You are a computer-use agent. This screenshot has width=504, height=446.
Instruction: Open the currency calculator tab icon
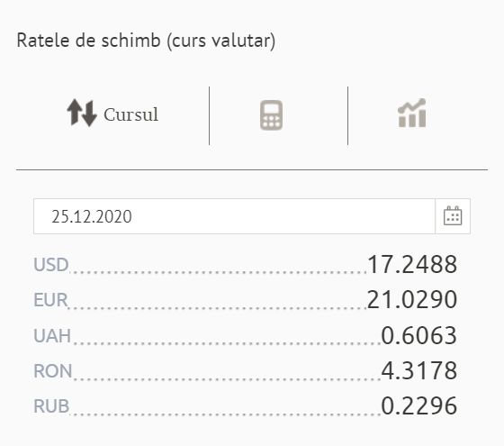click(271, 115)
